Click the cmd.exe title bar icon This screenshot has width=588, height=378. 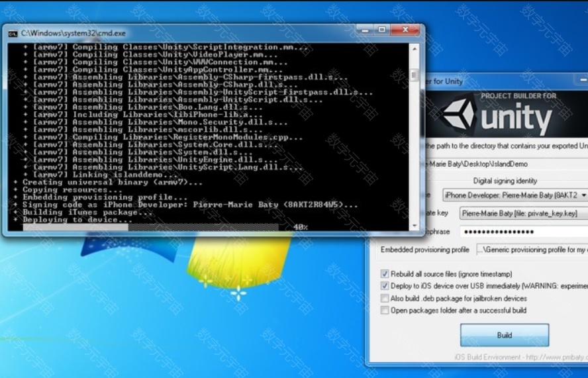tap(13, 34)
